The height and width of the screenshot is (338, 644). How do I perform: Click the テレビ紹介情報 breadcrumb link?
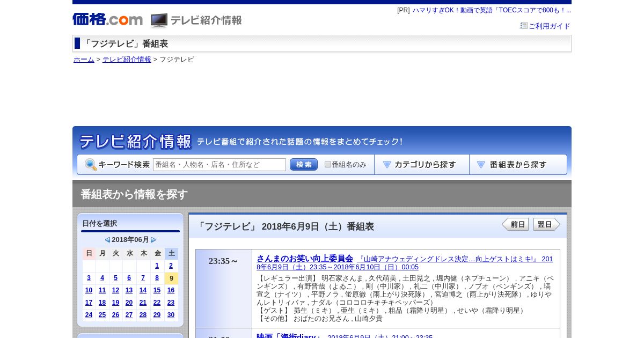(x=127, y=60)
